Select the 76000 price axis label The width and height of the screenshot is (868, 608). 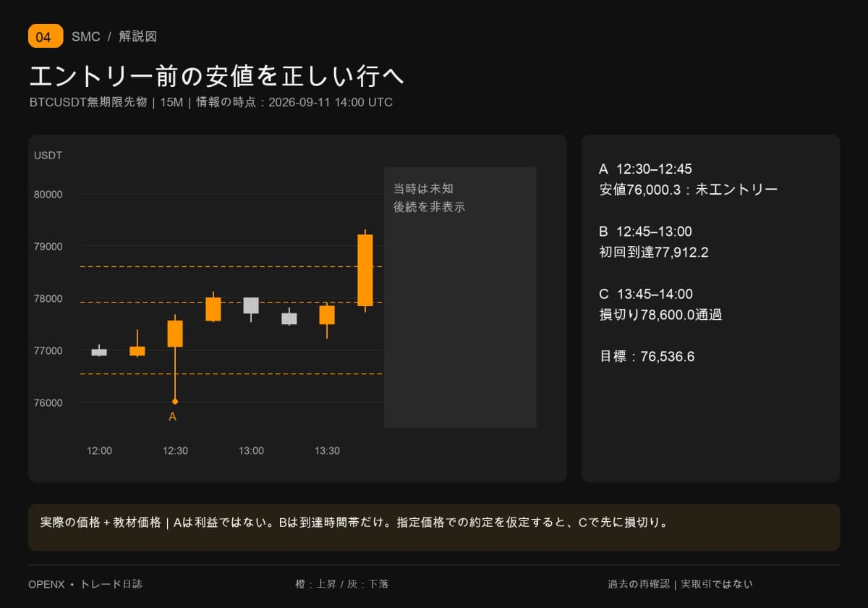(x=48, y=402)
